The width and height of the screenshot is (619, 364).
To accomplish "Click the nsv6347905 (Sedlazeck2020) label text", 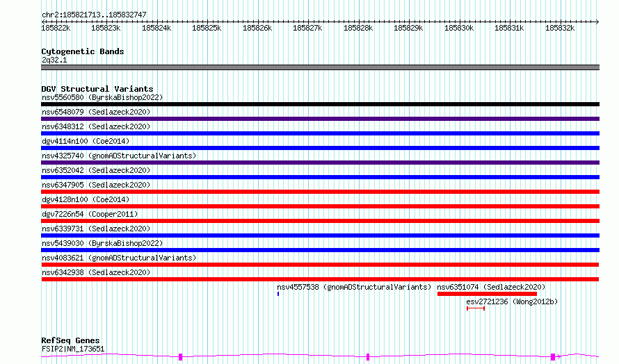I will pos(96,185).
